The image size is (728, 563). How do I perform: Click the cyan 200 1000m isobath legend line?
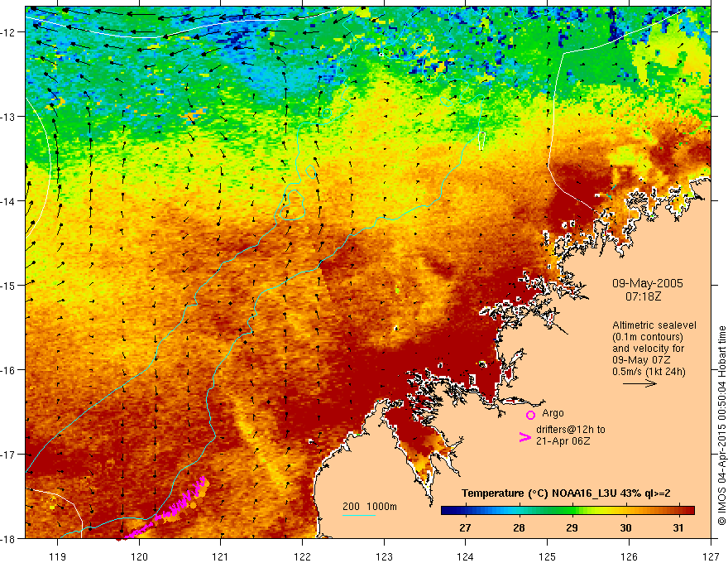(359, 515)
